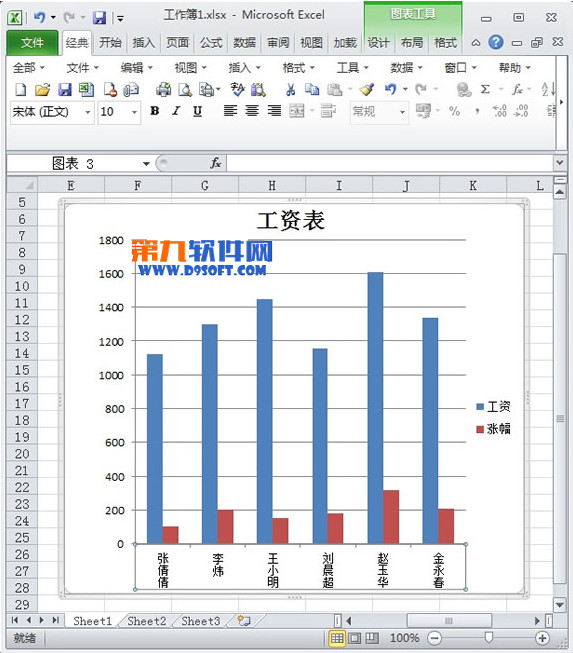Click the zoom slider handle
This screenshot has height=653, width=573.
(x=489, y=637)
